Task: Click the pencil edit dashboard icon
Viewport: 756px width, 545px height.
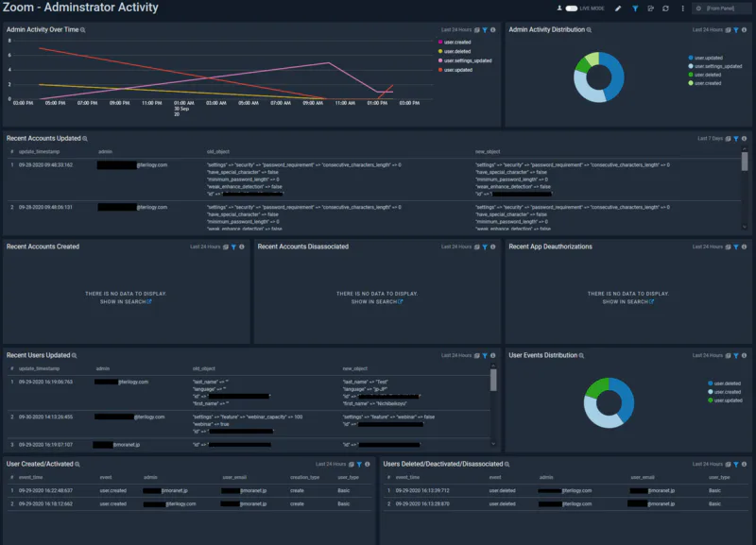Action: (618, 9)
